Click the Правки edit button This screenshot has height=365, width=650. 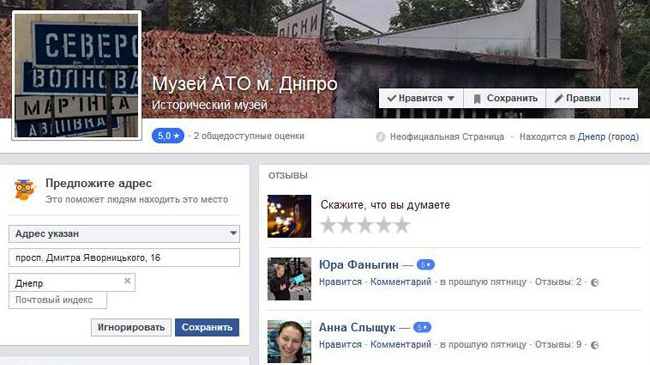coord(578,98)
